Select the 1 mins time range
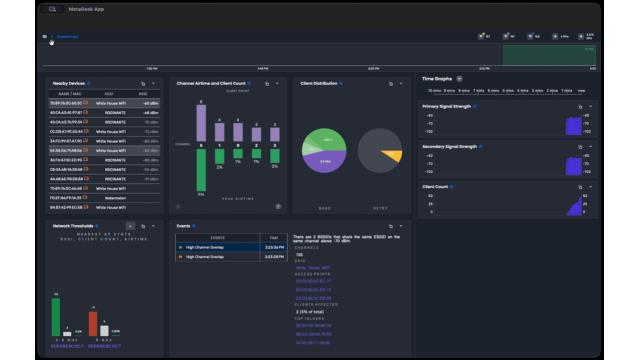Viewport: 640px width, 360px height. [x=567, y=91]
